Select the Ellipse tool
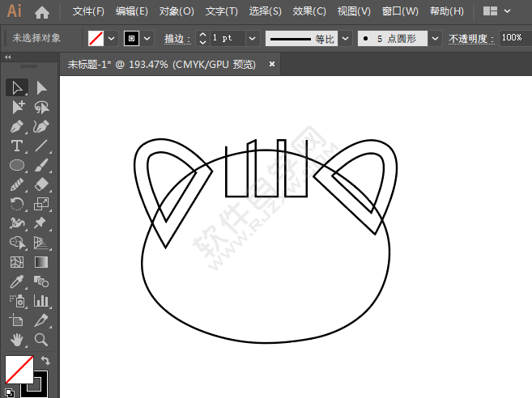The image size is (532, 398). click(17, 166)
